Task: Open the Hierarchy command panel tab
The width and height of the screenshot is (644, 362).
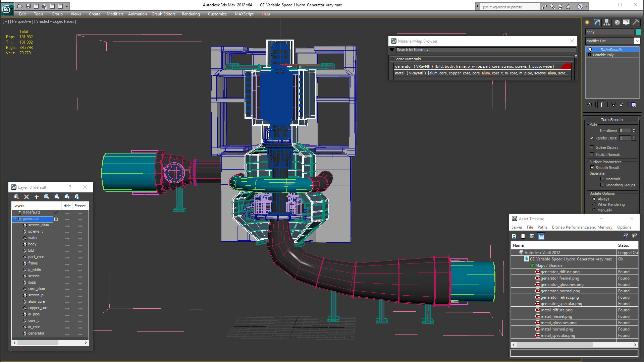Action: [607, 22]
